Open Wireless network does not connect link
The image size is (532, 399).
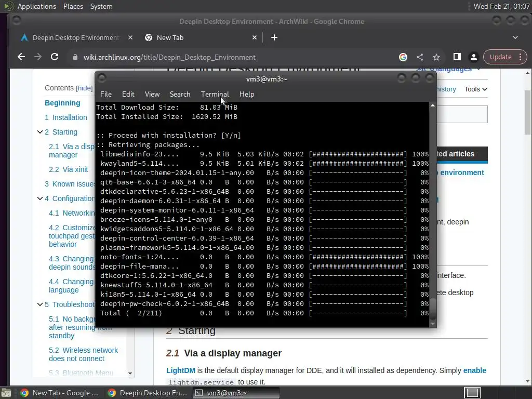pos(83,354)
